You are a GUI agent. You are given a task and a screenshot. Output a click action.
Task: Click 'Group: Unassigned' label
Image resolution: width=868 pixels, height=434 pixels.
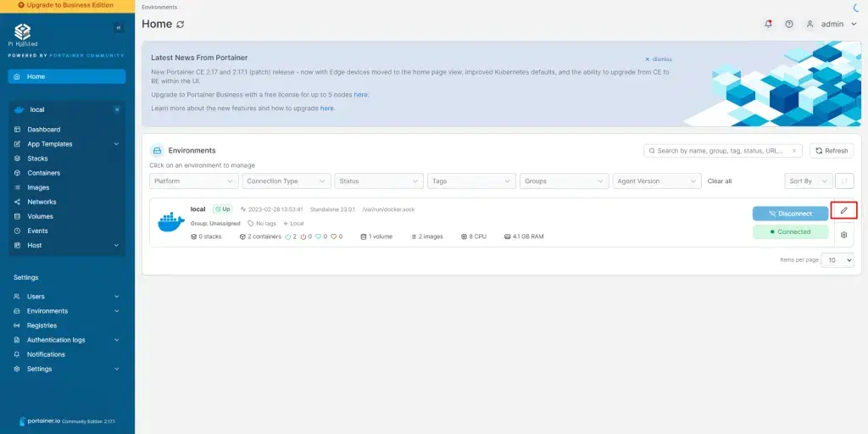pos(215,224)
